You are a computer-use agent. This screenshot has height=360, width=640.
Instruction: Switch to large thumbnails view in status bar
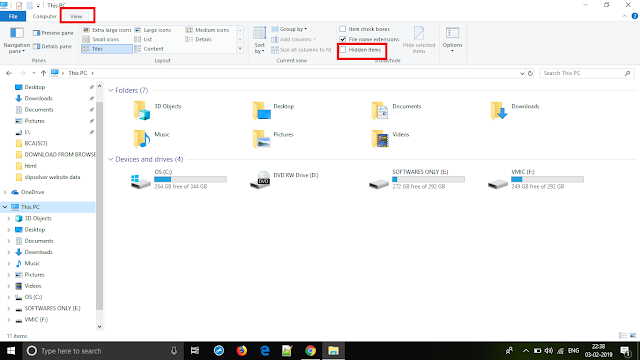[x=633, y=336]
